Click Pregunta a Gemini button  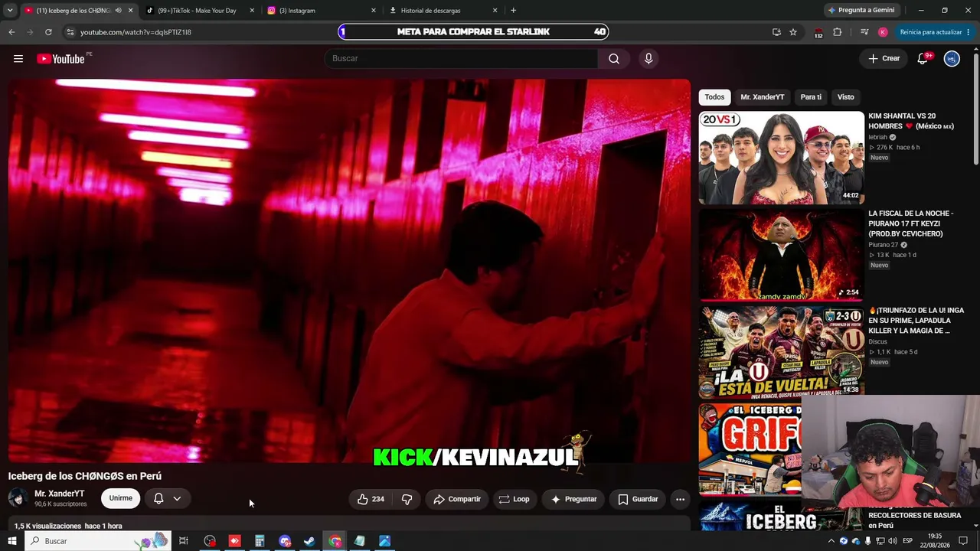861,11
